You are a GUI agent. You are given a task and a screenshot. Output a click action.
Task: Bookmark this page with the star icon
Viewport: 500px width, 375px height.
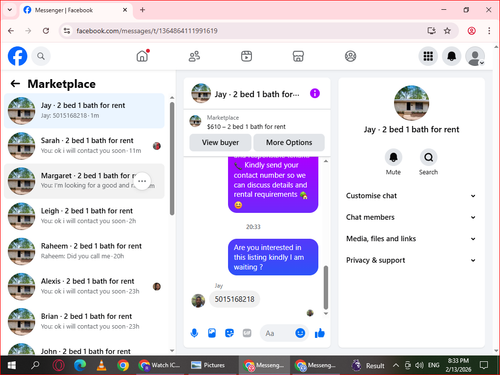447,31
